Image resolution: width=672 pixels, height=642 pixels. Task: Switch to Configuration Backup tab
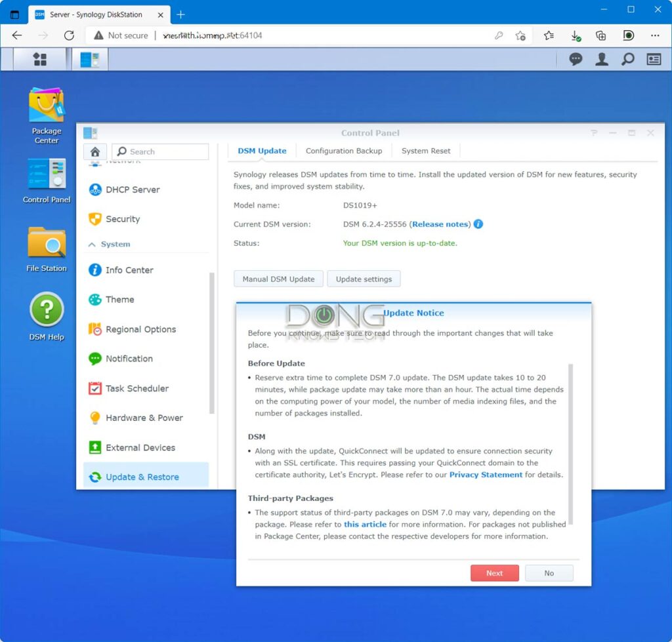344,151
